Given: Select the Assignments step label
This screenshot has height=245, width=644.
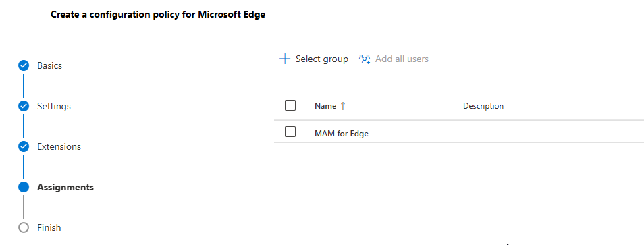Looking at the screenshot, I should pyautogui.click(x=65, y=187).
